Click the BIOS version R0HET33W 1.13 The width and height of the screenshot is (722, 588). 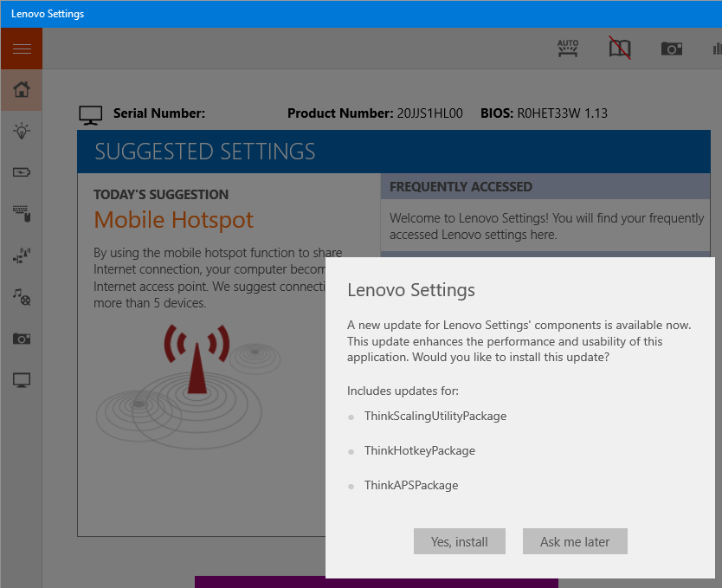(x=562, y=113)
